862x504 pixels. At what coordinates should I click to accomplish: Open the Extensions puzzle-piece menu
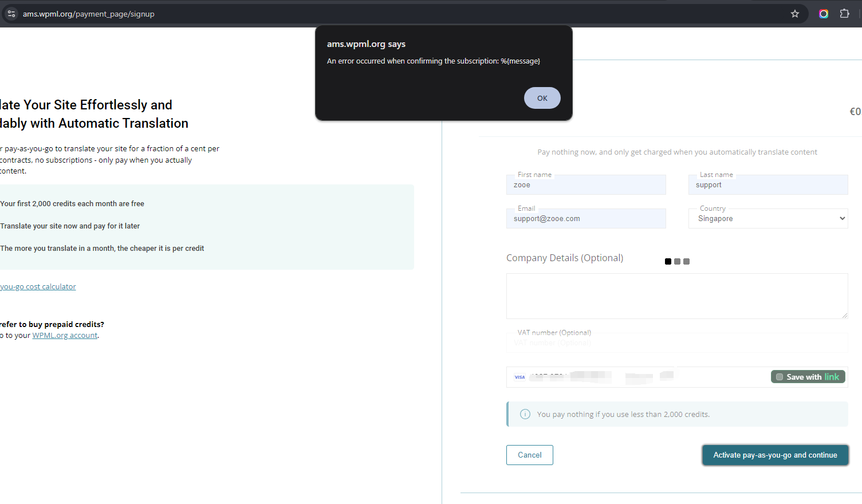click(844, 14)
